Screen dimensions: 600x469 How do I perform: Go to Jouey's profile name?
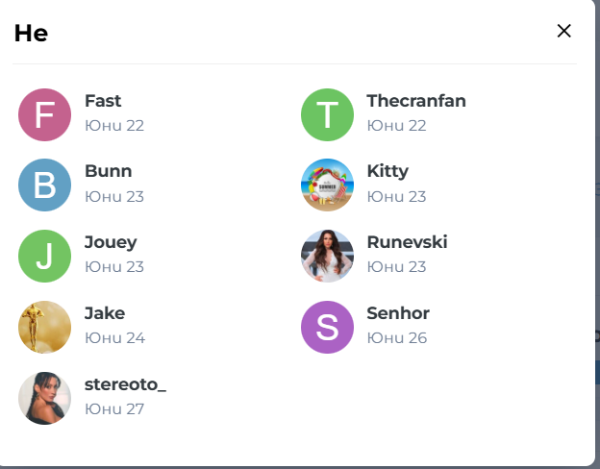[x=111, y=242]
